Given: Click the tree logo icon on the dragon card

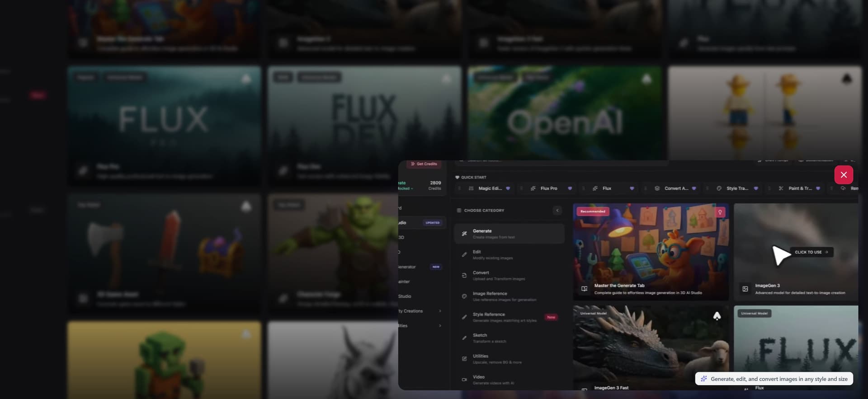Looking at the screenshot, I should [717, 316].
